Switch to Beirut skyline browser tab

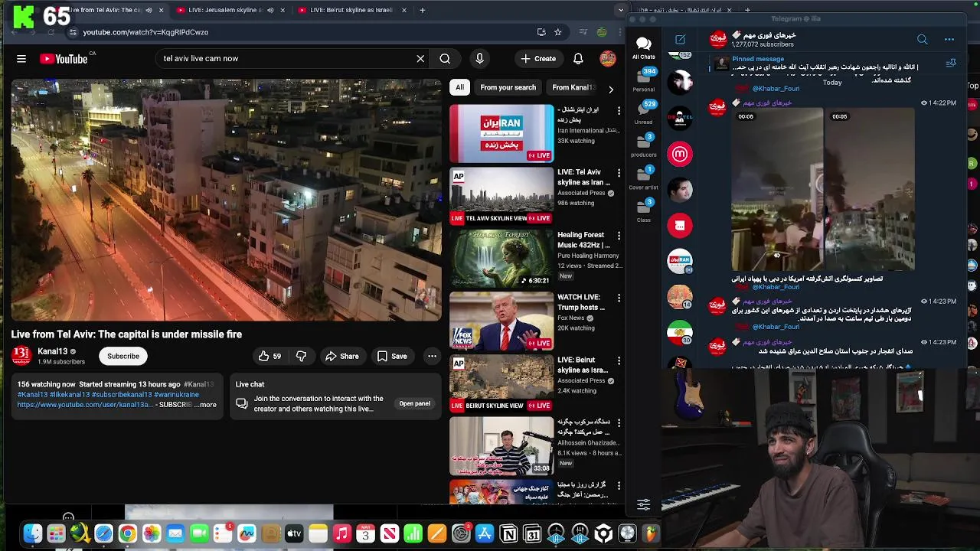[x=351, y=10]
